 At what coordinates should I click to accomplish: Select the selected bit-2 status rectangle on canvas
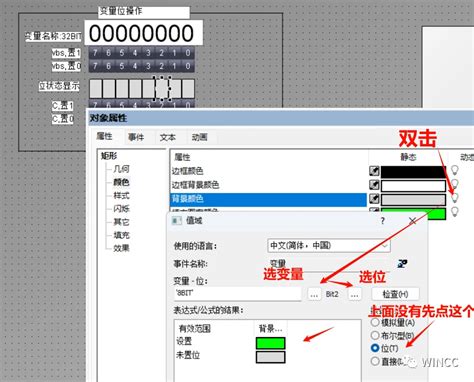[x=162, y=88]
